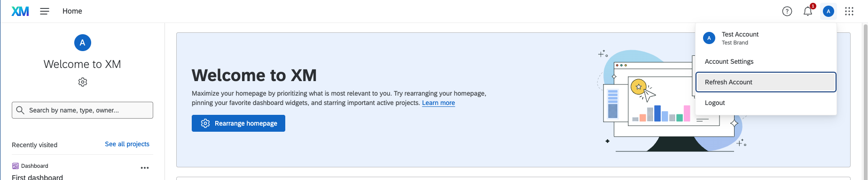Click the large sidebar avatar circle
This screenshot has height=180, width=868.
pyautogui.click(x=83, y=43)
